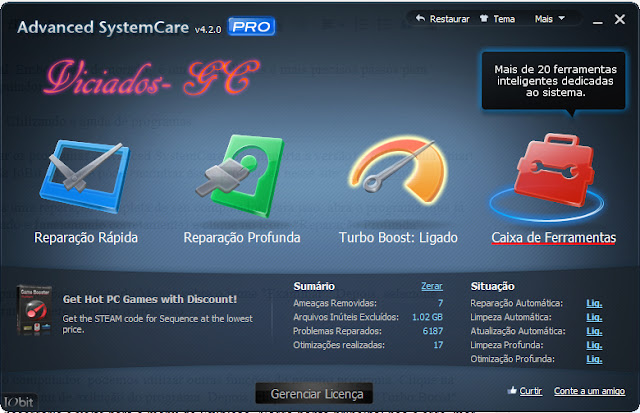Viewport: 640px width, 413px height.
Task: Expand the Mais dropdown menu
Action: tap(549, 19)
